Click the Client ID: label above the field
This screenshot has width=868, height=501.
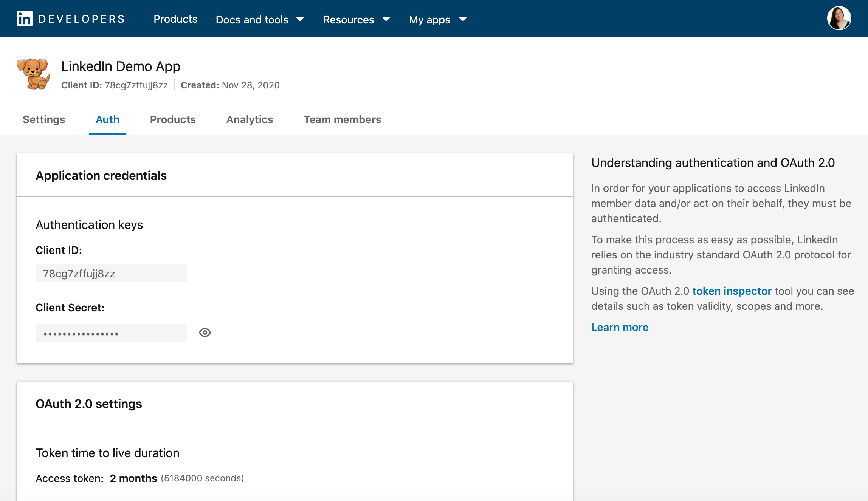[x=59, y=250]
